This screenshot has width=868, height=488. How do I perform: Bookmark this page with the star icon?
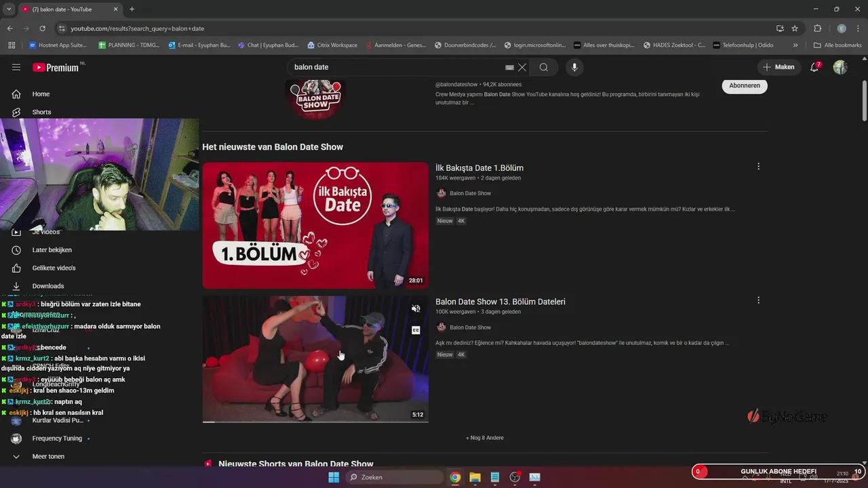795,28
